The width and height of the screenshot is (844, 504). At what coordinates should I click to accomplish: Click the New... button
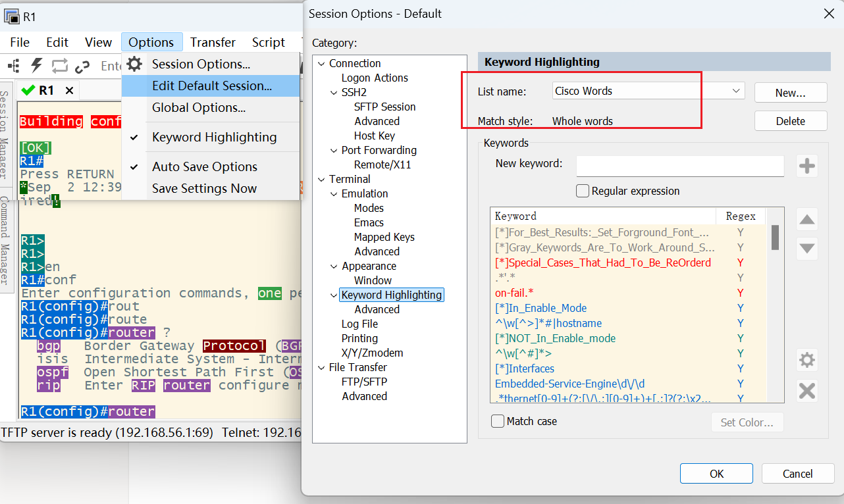click(x=791, y=93)
